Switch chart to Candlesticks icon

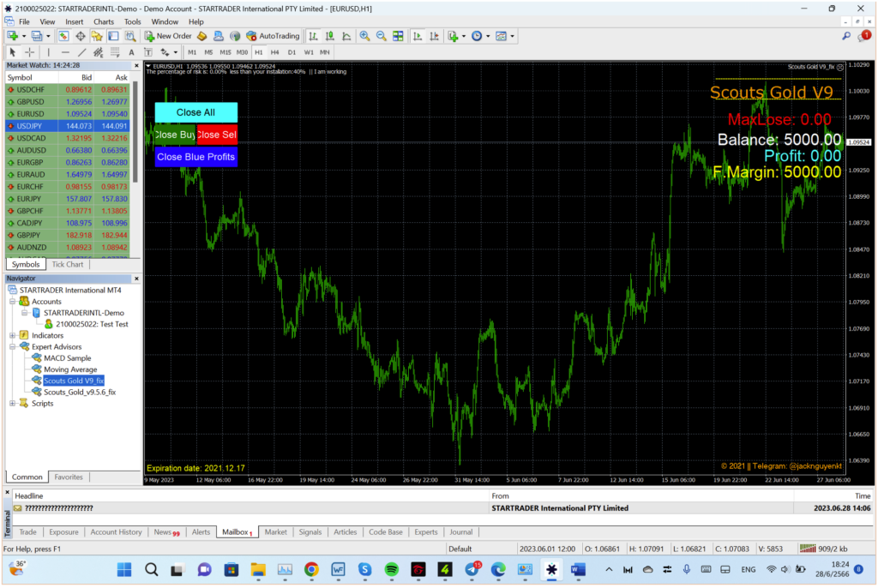pos(330,36)
